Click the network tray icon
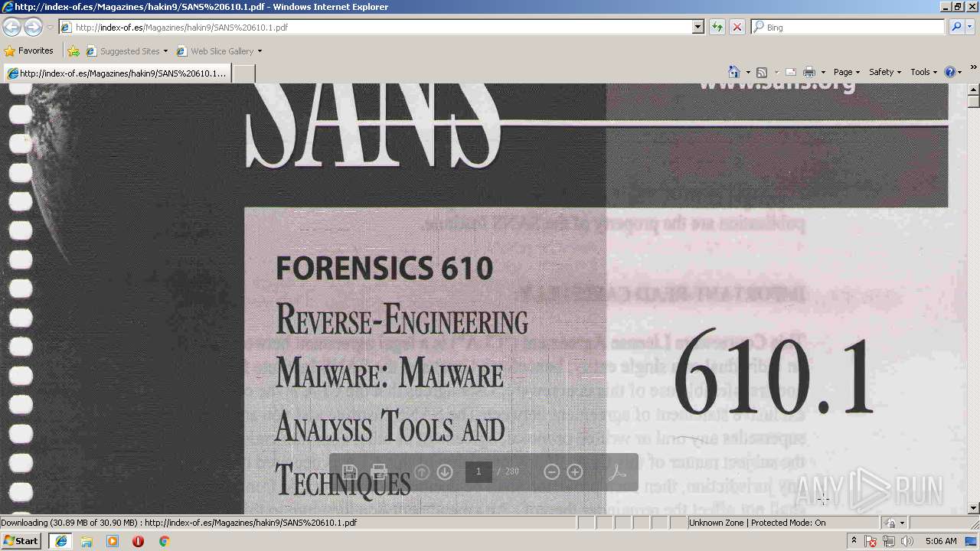This screenshot has height=551, width=980. pos(888,541)
